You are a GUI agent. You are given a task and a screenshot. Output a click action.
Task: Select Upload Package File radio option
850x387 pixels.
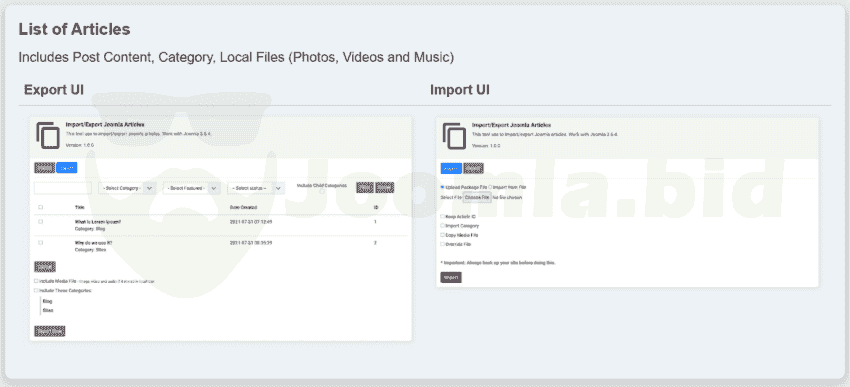442,187
